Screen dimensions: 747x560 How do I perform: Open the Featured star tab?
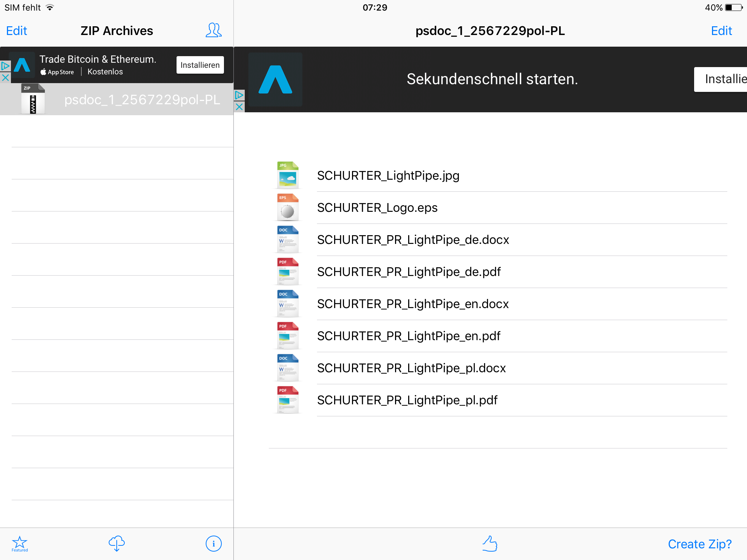coord(20,544)
